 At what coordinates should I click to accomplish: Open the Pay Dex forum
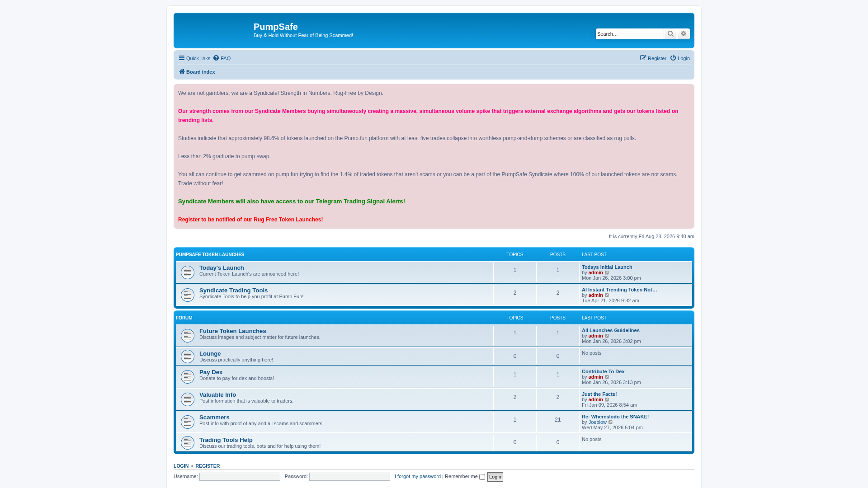[211, 372]
